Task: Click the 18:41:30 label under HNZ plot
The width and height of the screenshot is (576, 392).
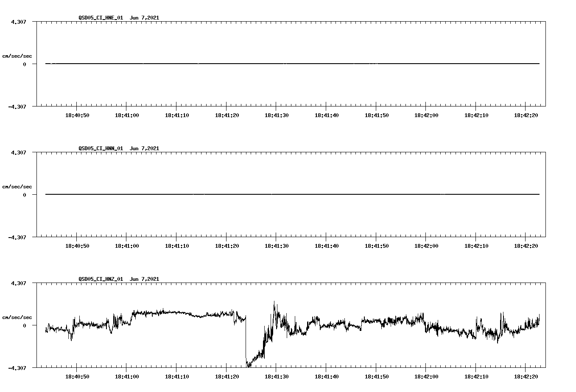Action: point(277,377)
